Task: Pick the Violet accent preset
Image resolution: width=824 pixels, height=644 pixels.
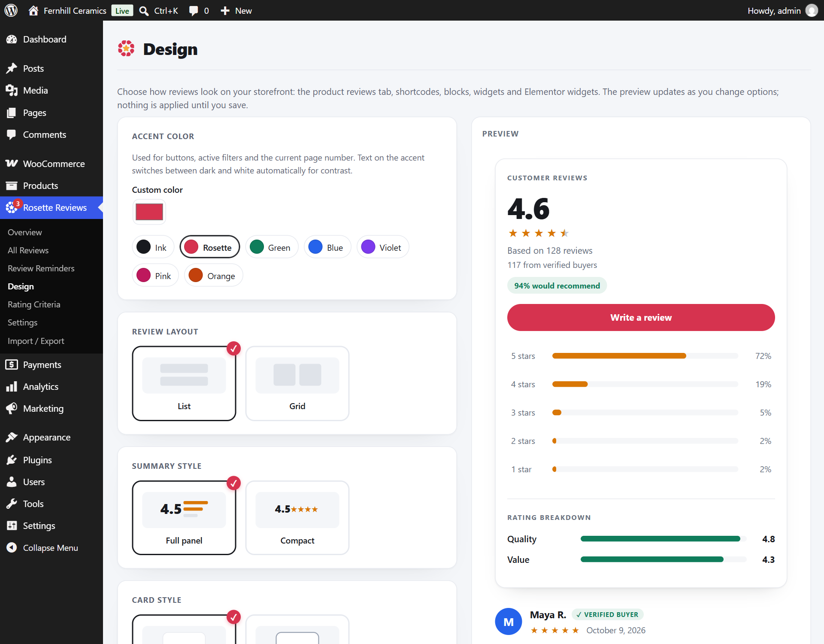Action: pos(383,247)
